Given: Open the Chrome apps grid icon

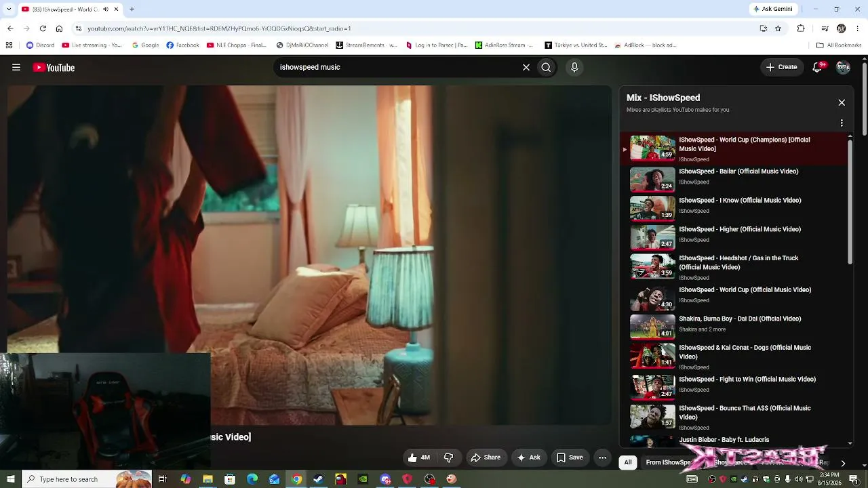Looking at the screenshot, I should 9,45.
